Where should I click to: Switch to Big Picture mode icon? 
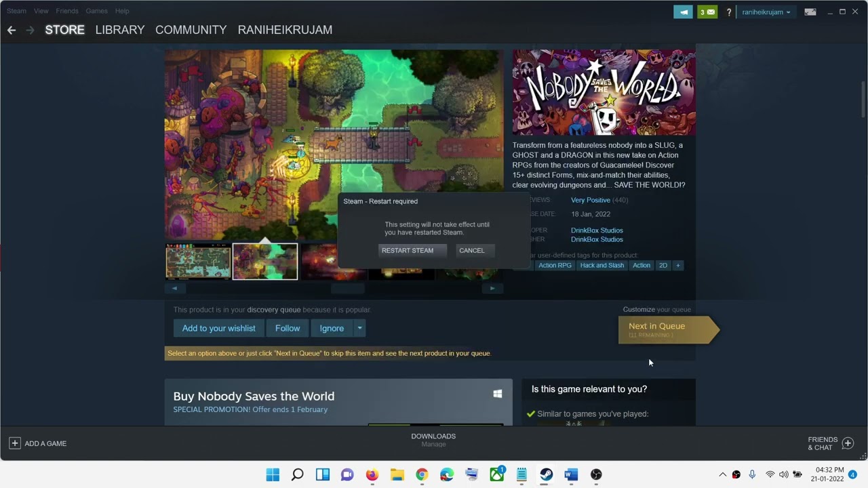coord(810,12)
